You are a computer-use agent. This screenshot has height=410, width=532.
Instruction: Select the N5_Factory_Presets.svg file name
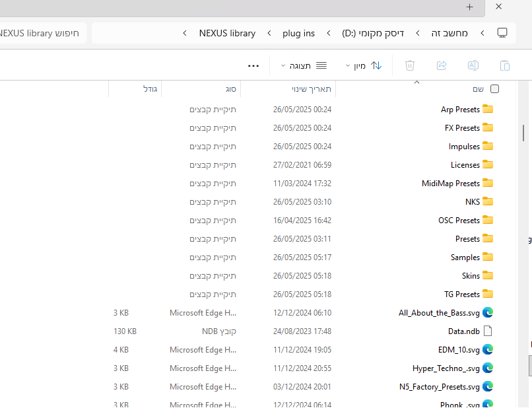pos(440,387)
